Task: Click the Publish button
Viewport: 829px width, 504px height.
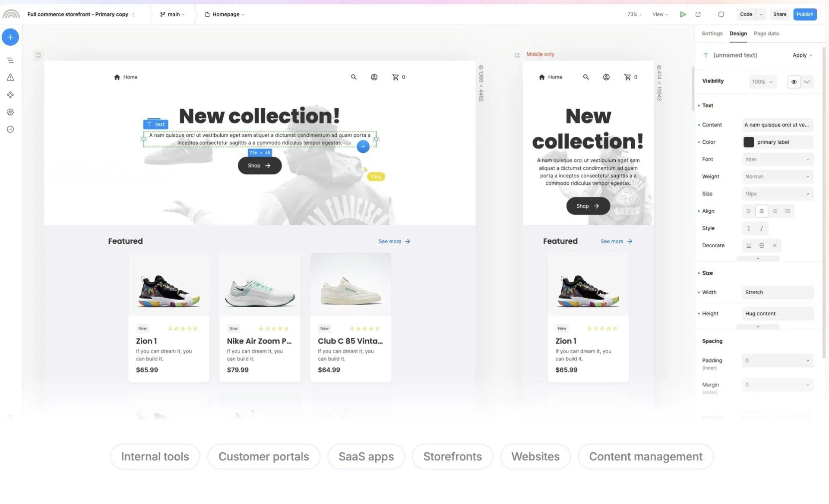Action: pyautogui.click(x=805, y=14)
